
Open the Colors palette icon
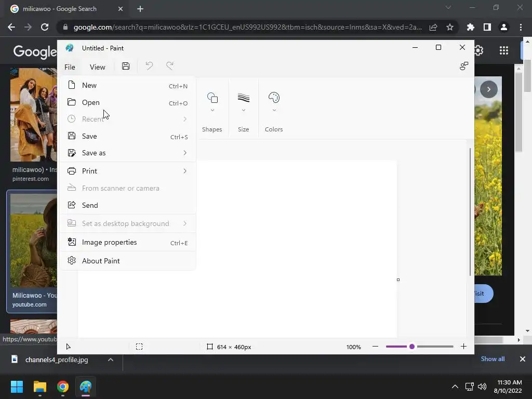[274, 98]
